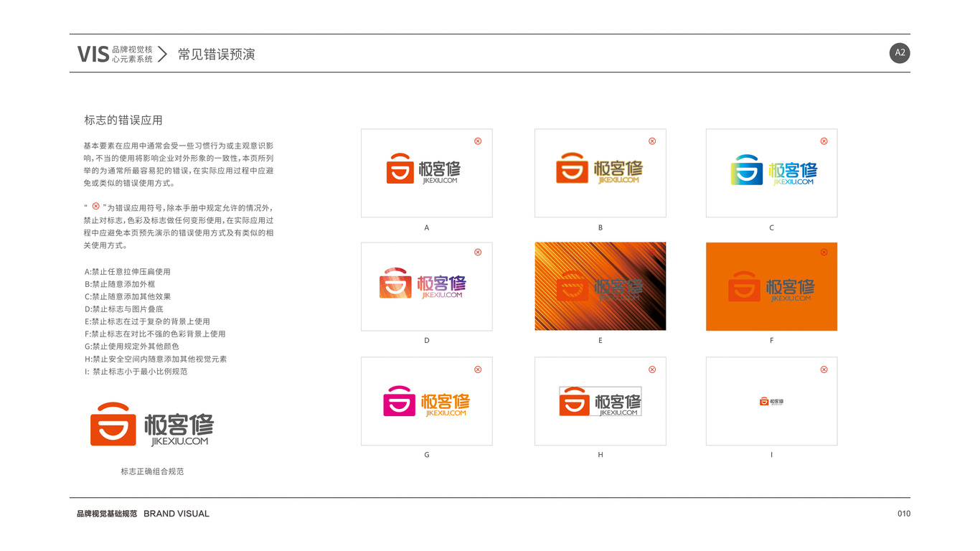The height and width of the screenshot is (551, 980).
Task: Click the letter label B under its card
Action: click(x=600, y=227)
